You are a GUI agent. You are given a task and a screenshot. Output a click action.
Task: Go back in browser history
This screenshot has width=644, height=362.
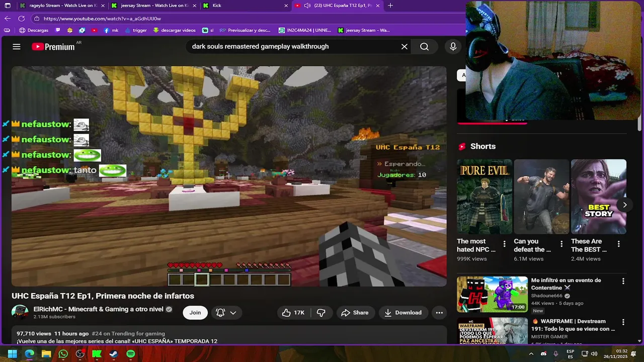7,19
